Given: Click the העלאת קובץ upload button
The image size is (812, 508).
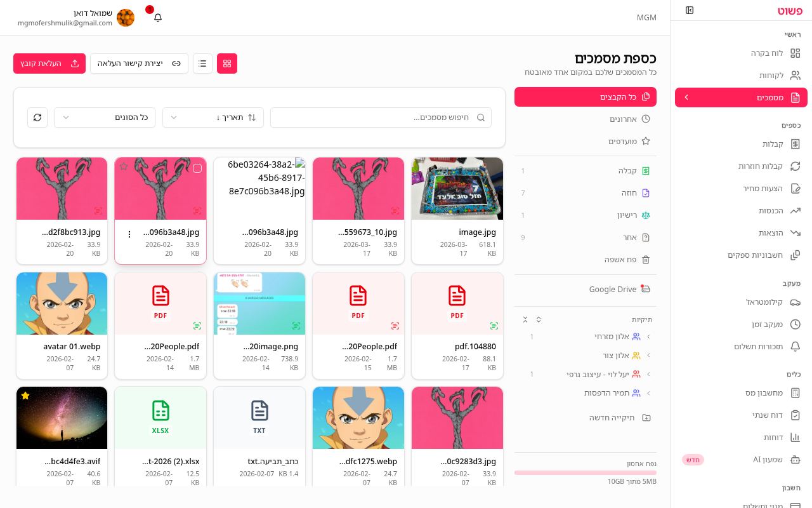Looking at the screenshot, I should click(x=49, y=63).
